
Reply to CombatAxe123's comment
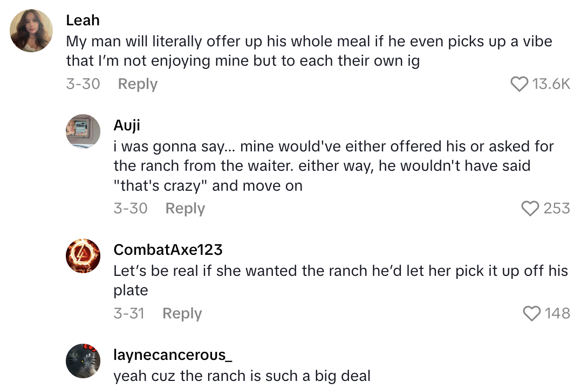(x=182, y=314)
